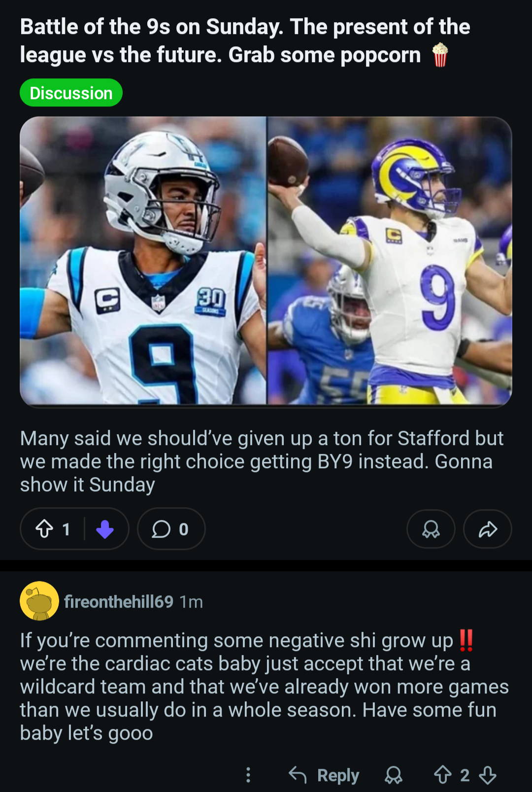This screenshot has width=532, height=792.
Task: Upvote fireonthehill69's comment
Action: (442, 775)
